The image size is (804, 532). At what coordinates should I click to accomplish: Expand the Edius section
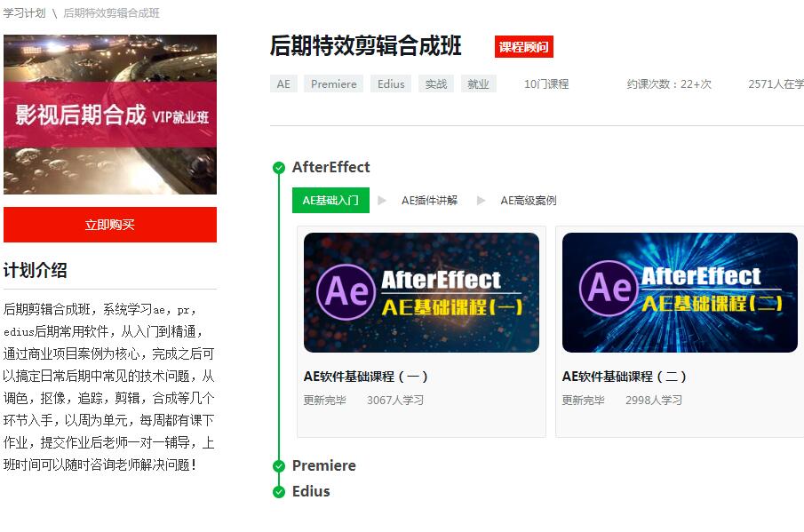[x=311, y=491]
